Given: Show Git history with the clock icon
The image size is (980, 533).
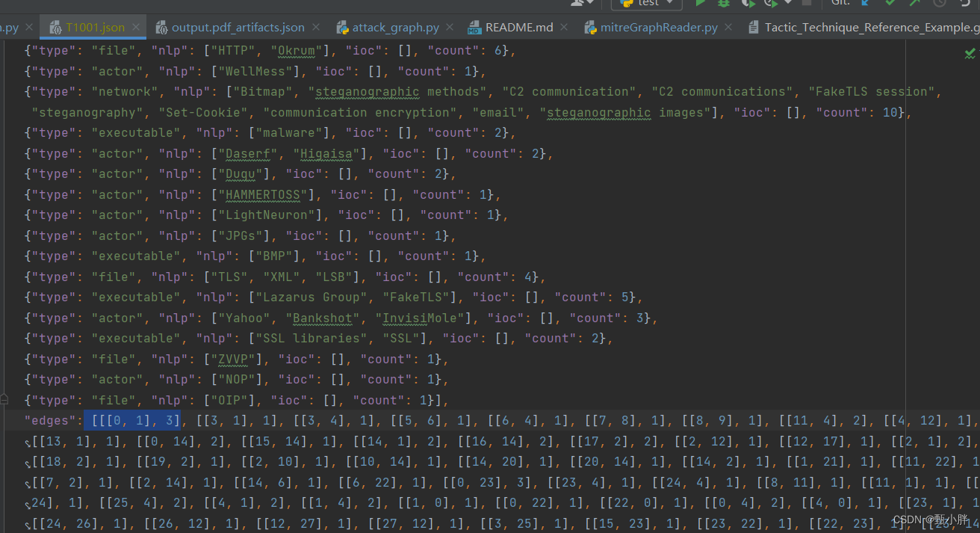Looking at the screenshot, I should tap(940, 3).
